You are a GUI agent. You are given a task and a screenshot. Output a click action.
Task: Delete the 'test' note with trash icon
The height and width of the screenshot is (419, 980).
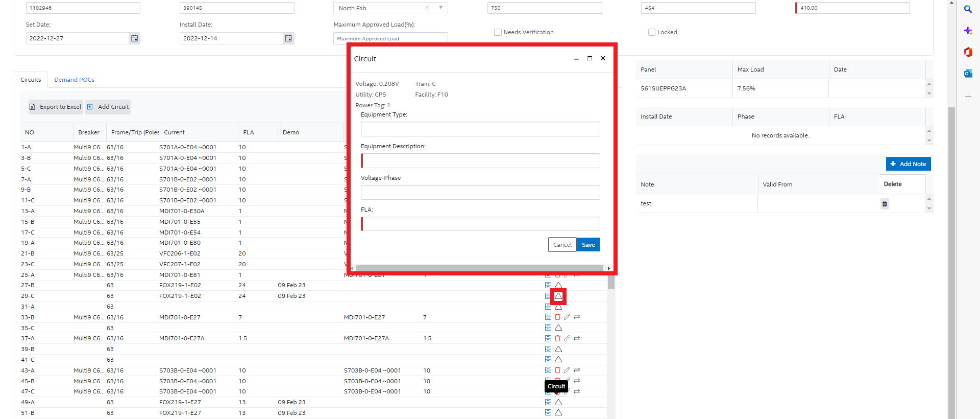(x=885, y=204)
